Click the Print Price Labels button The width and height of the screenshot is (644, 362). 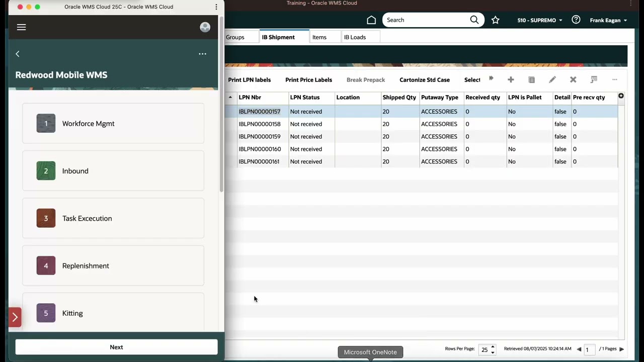308,79
